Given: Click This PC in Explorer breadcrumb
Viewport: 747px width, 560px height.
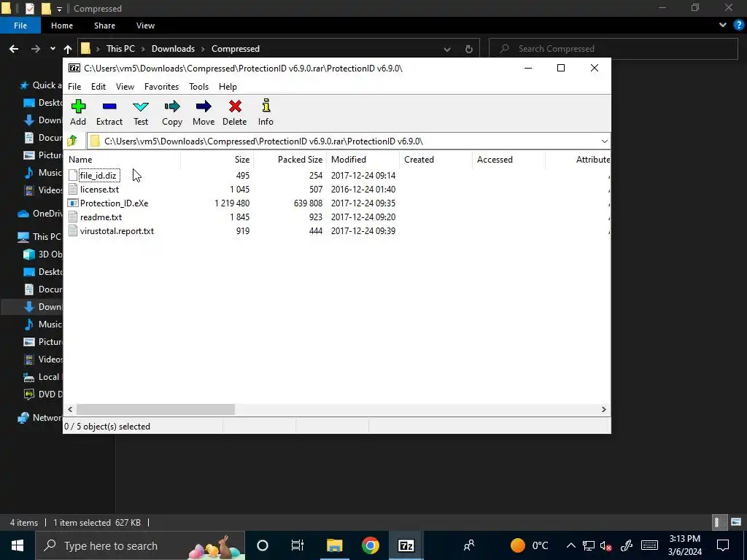Looking at the screenshot, I should pyautogui.click(x=120, y=49).
